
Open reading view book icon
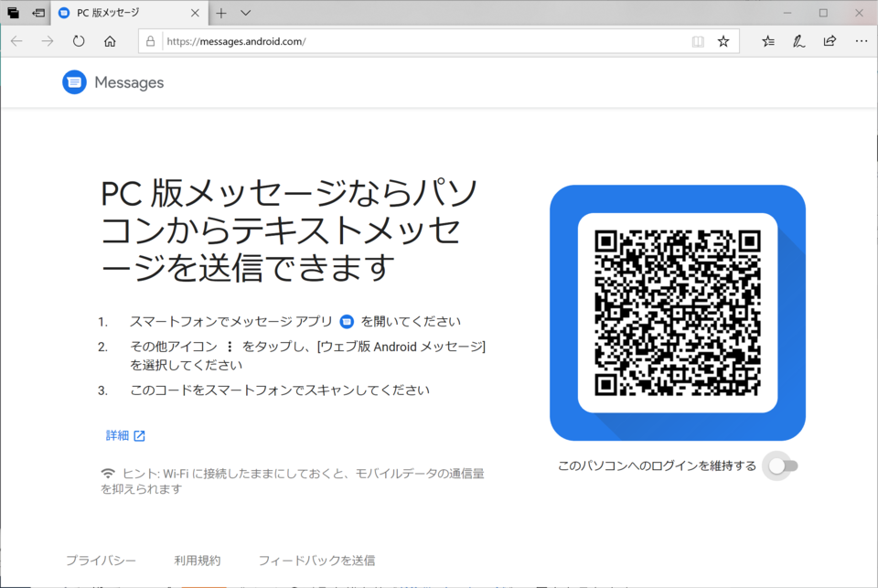tap(698, 41)
